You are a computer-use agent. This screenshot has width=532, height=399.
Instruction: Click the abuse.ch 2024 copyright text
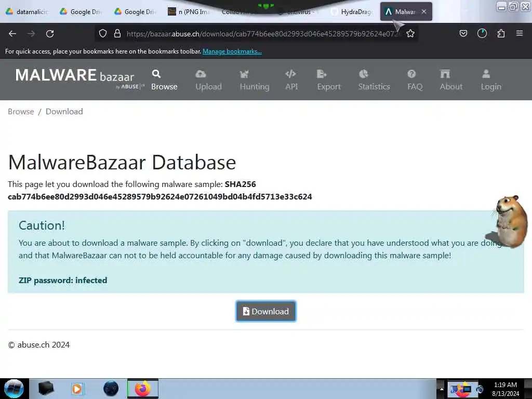click(x=38, y=345)
